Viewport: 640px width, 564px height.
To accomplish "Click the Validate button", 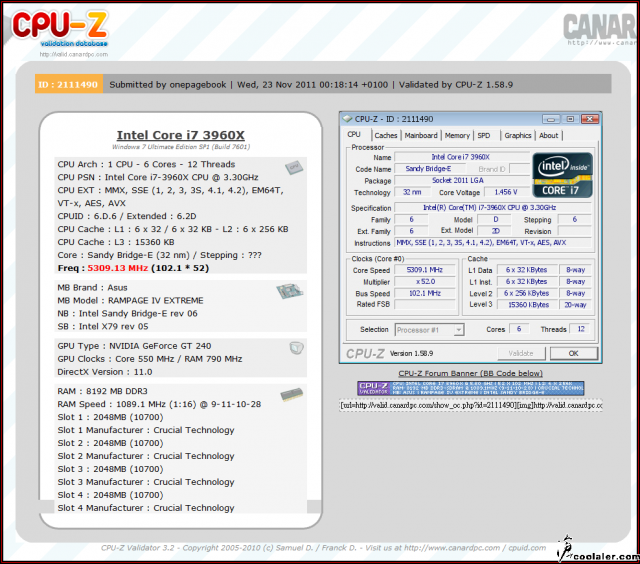I will pos(521,353).
